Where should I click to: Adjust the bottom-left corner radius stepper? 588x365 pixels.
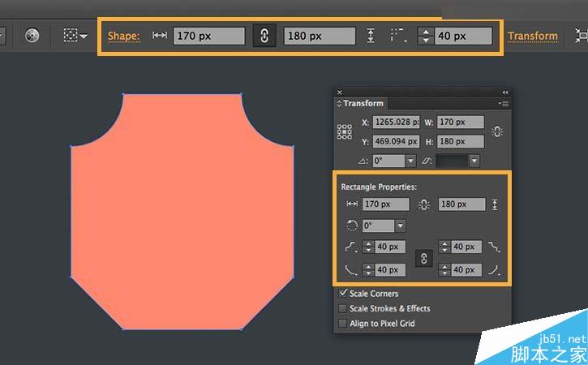(x=368, y=270)
